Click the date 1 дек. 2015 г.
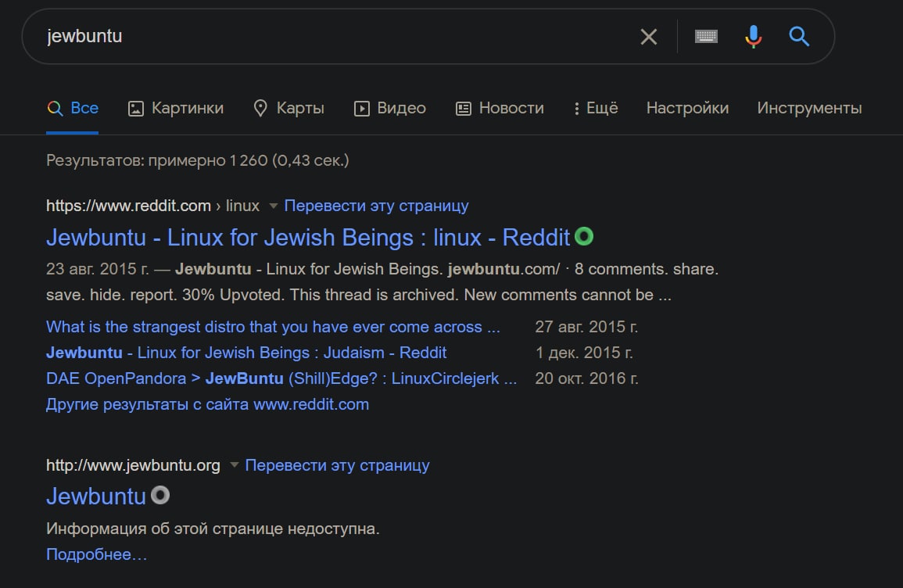The width and height of the screenshot is (903, 588). (584, 353)
